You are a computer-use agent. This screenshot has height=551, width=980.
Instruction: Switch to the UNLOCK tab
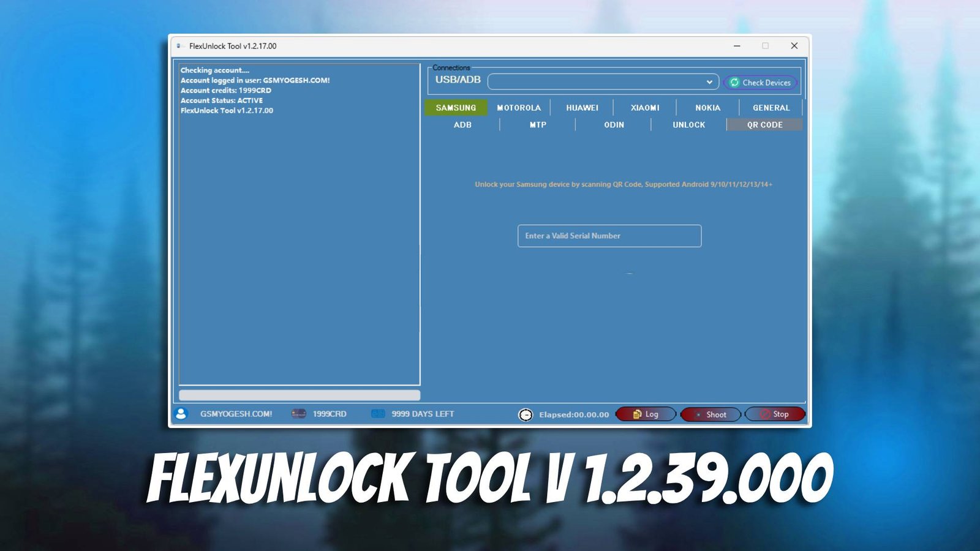(x=688, y=125)
